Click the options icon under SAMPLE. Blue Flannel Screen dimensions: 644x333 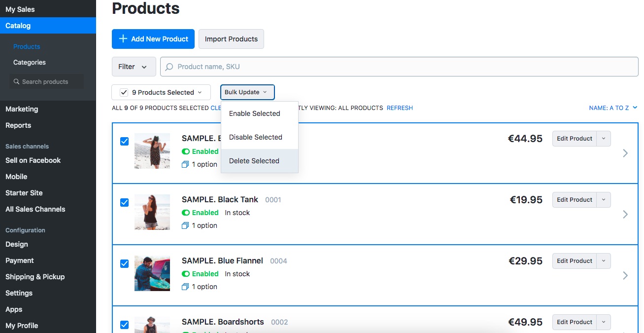(x=185, y=287)
